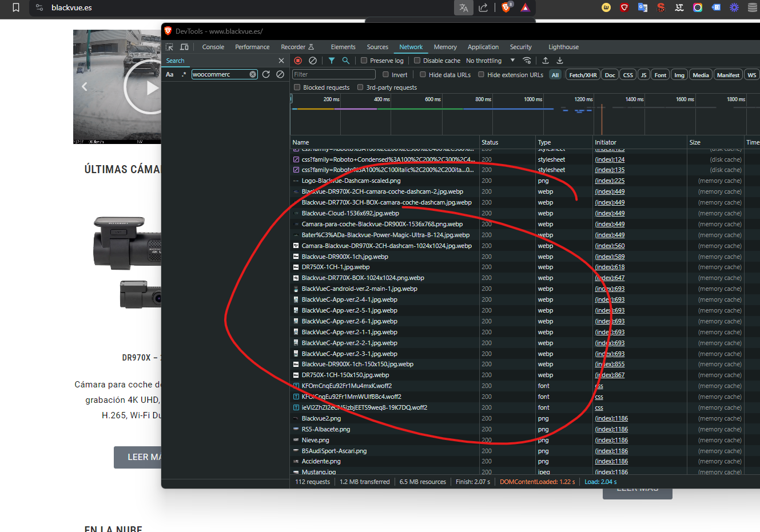760x532 pixels.
Task: Switch to the Elements tab
Action: [x=343, y=47]
